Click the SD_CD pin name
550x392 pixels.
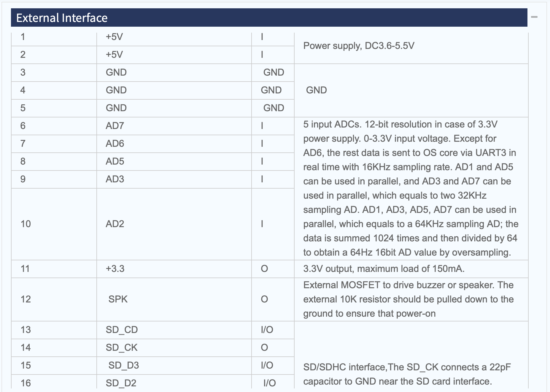point(122,330)
